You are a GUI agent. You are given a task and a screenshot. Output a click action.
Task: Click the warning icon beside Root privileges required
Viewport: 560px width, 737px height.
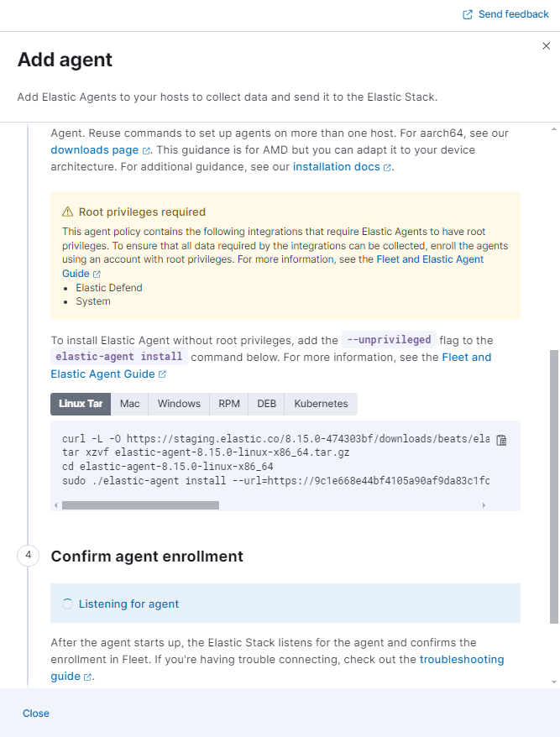tap(66, 212)
